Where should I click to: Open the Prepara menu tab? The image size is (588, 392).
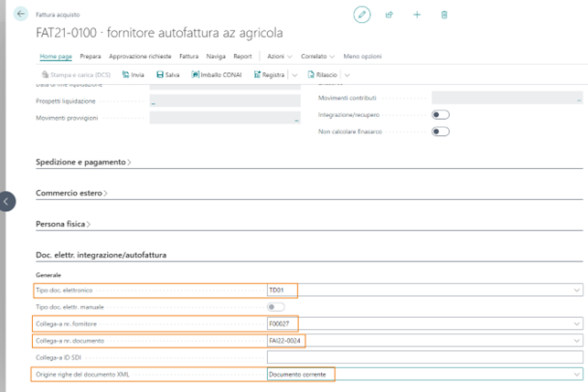point(91,57)
